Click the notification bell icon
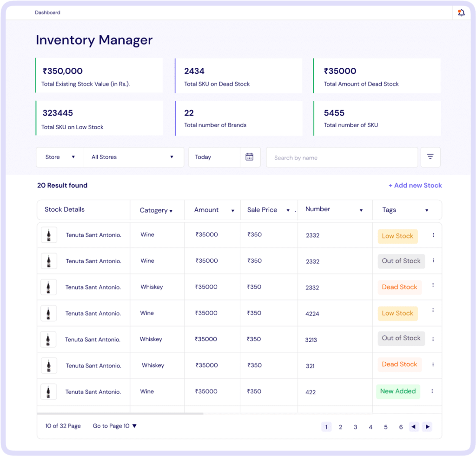The width and height of the screenshot is (476, 456). 461,13
